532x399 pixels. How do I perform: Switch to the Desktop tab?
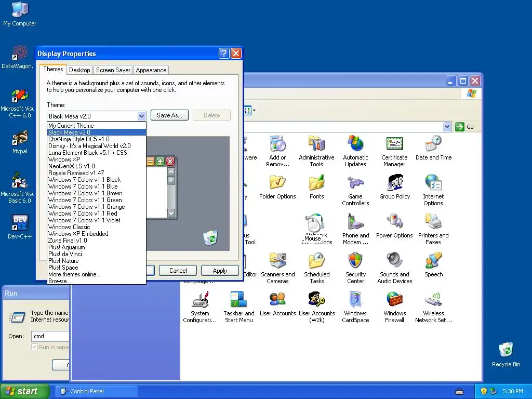pyautogui.click(x=79, y=70)
